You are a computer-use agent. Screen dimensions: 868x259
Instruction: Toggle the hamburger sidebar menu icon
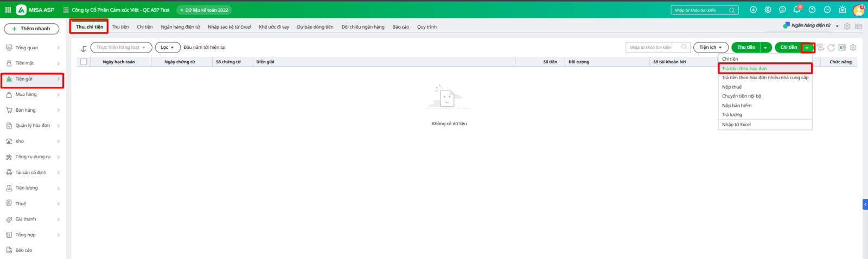tap(66, 10)
